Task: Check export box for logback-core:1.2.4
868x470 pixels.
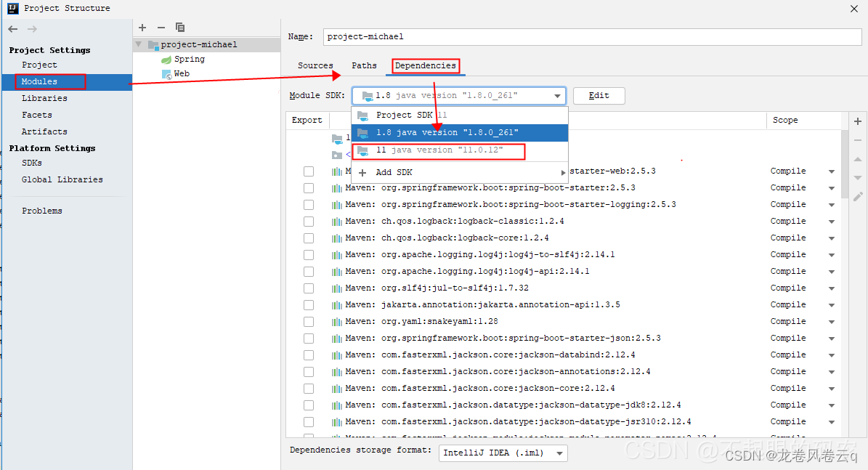Action: pos(308,238)
